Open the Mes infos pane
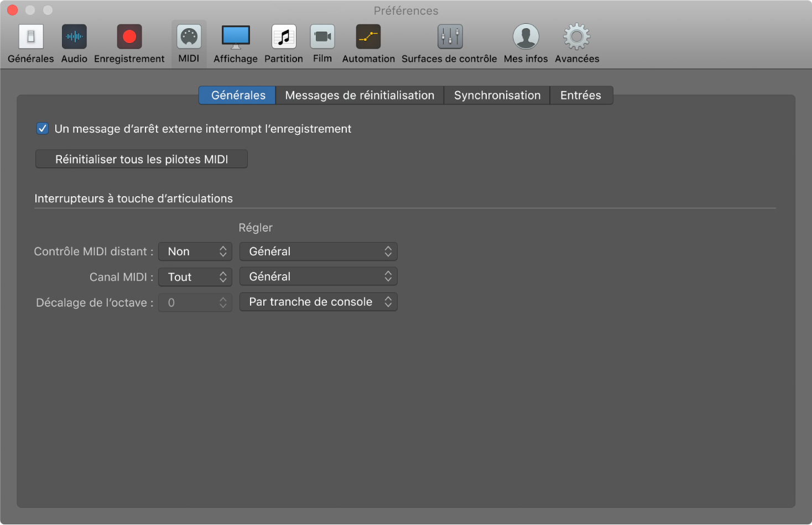 coord(525,38)
